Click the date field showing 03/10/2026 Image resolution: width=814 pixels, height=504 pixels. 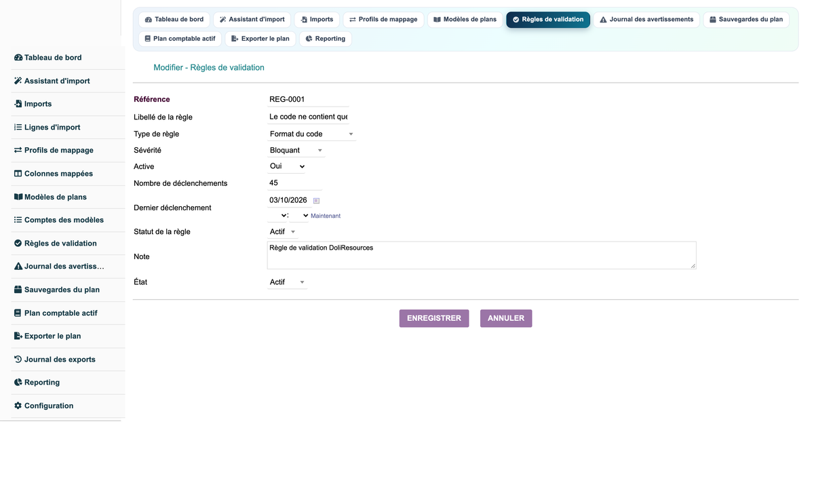(288, 200)
